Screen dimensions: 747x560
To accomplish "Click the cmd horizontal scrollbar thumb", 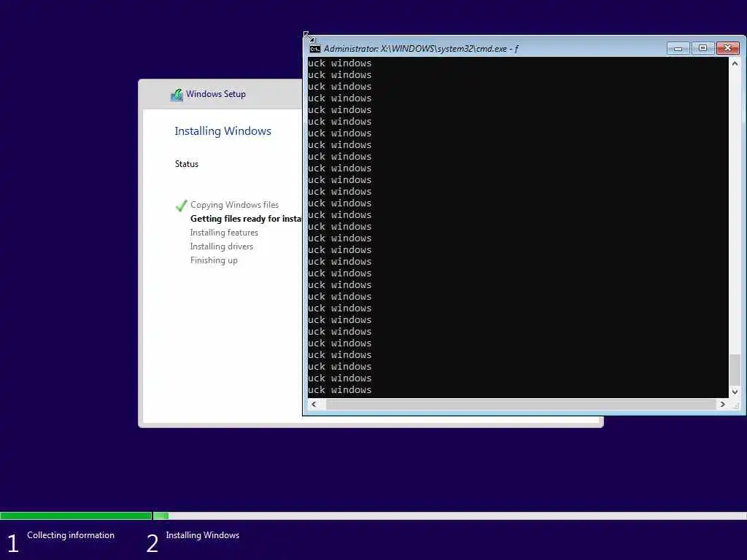I will [521, 404].
